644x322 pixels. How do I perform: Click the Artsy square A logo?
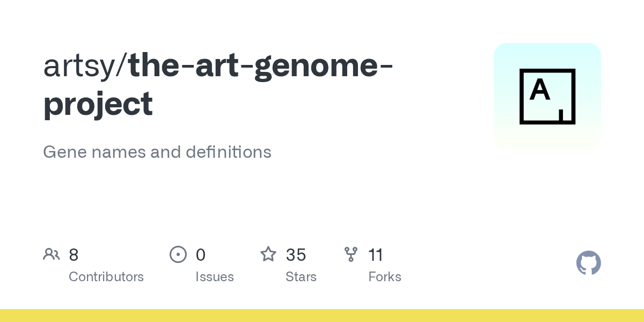(x=547, y=97)
